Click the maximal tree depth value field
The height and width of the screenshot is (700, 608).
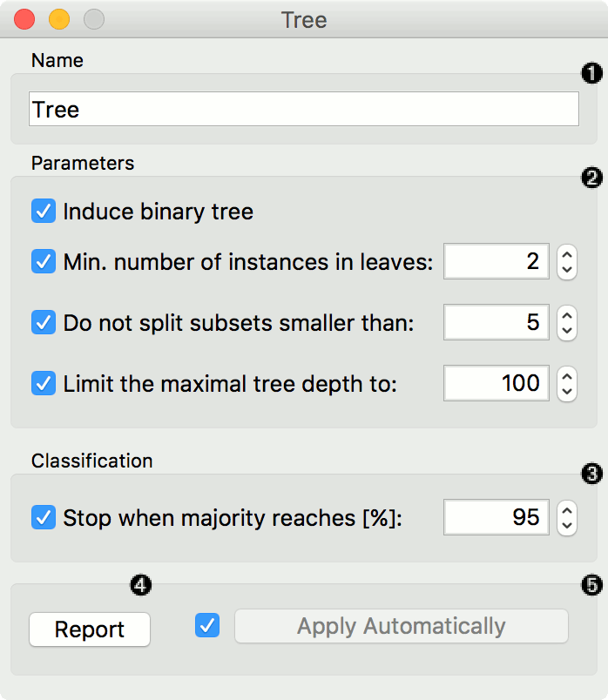497,383
